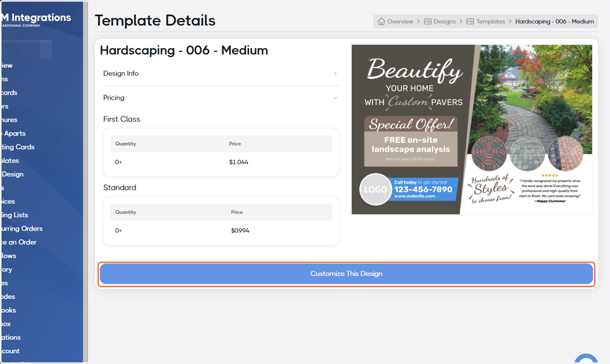Open the Beautify Your Home postcard preview
Viewport: 610px width, 364px height.
pyautogui.click(x=472, y=130)
